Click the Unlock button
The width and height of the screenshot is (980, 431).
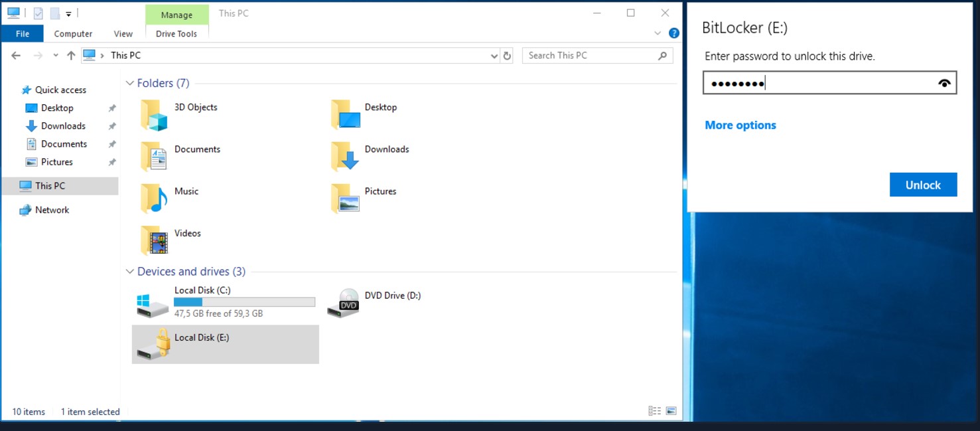pos(923,185)
